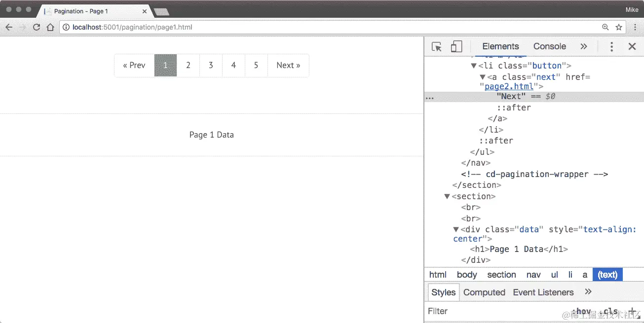Show more styles pane tabs chevron

[x=588, y=292]
